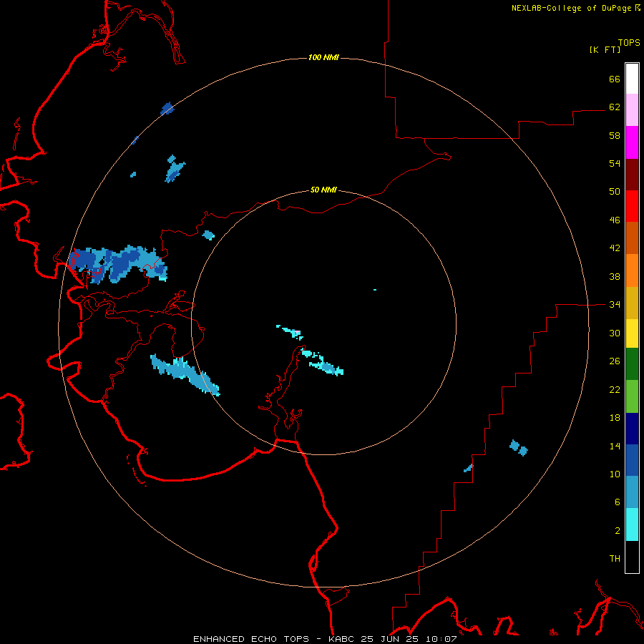Image resolution: width=644 pixels, height=644 pixels.
Task: Click the paired blue echo blobs near the stepped boundary
Action: (x=518, y=448)
